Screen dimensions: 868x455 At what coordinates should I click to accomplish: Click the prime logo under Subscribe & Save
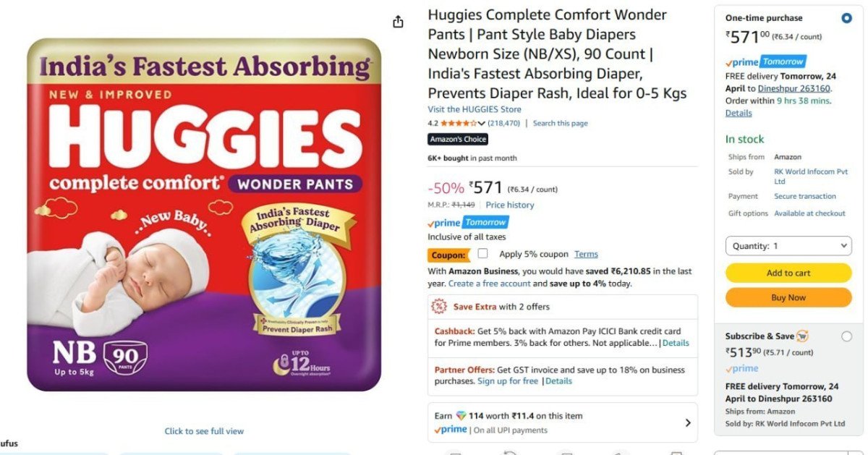[x=741, y=369]
